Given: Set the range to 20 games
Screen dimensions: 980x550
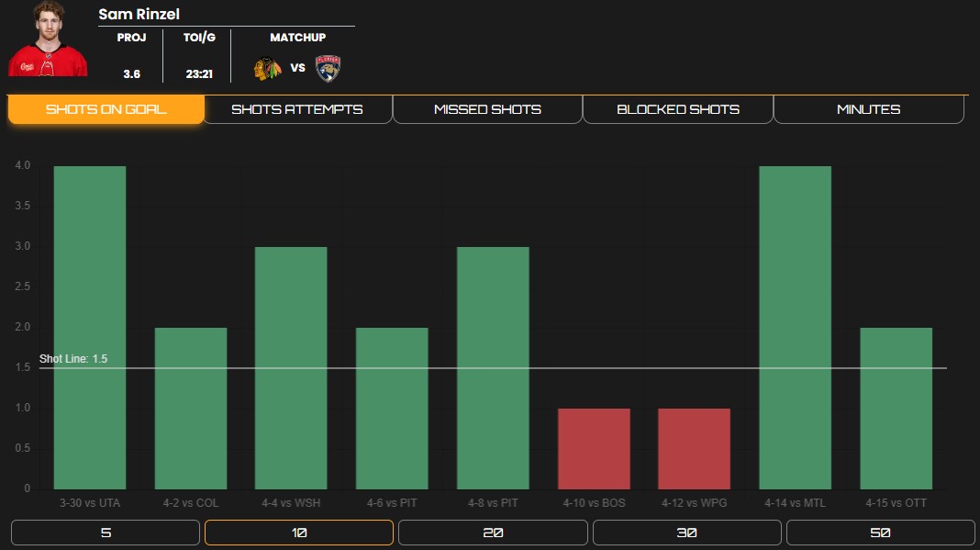Looking at the screenshot, I should [493, 533].
